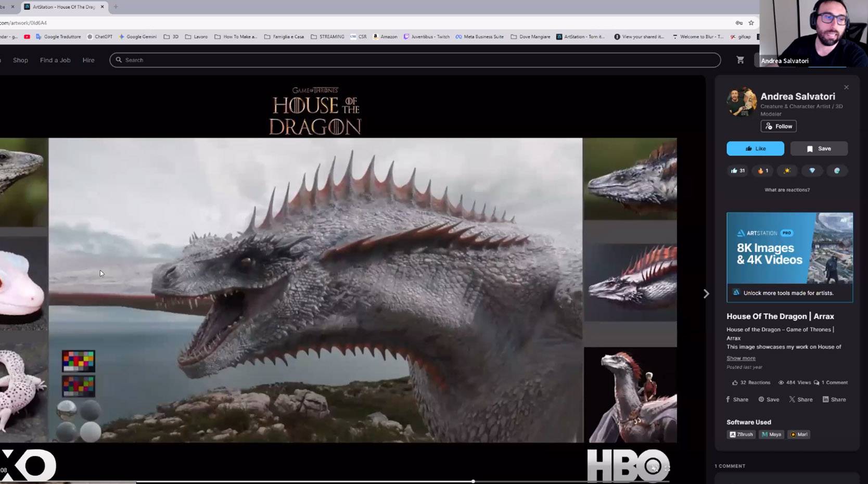This screenshot has width=868, height=484.
Task: Click the What are reactions? link
Action: pyautogui.click(x=787, y=190)
